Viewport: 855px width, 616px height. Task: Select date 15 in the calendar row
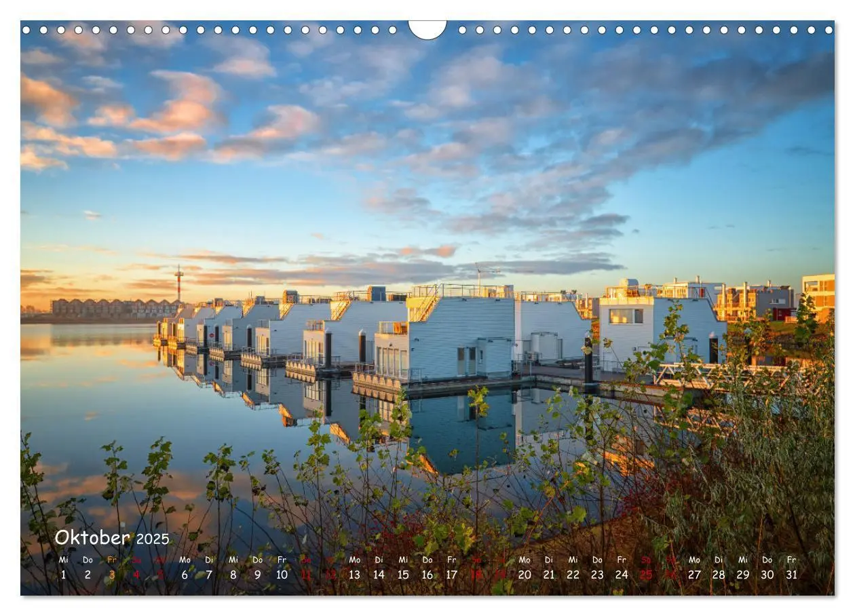(x=403, y=575)
